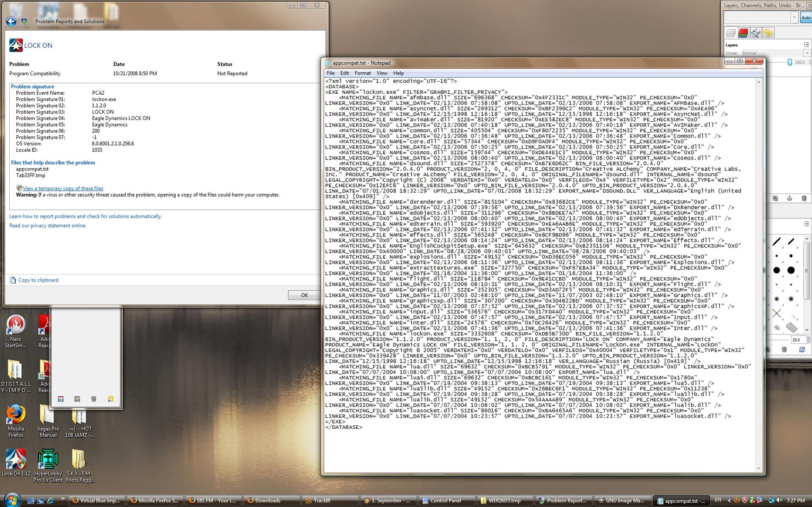Open View a temporary copy of these files
Screen dimensions: 812x507
(63, 189)
